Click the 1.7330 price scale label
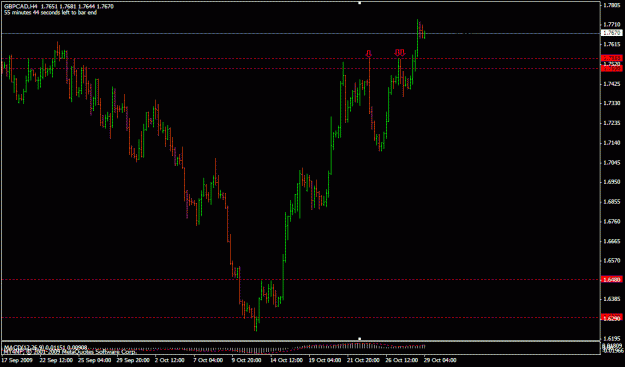The height and width of the screenshot is (367, 625). (x=613, y=103)
